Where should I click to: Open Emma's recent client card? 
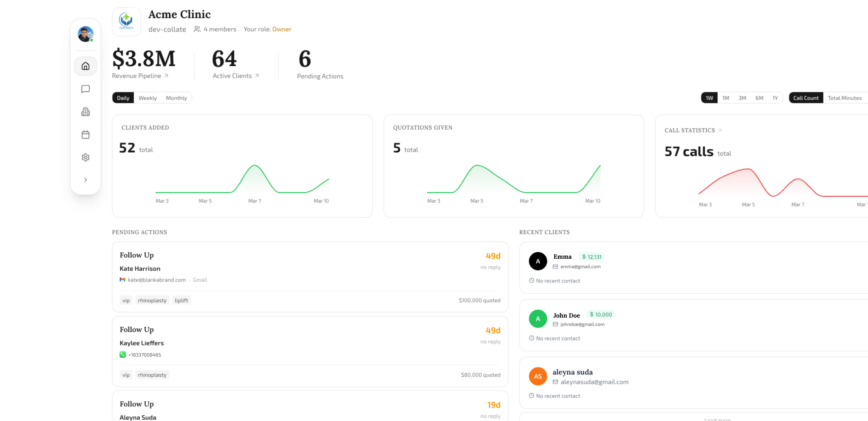pos(694,267)
